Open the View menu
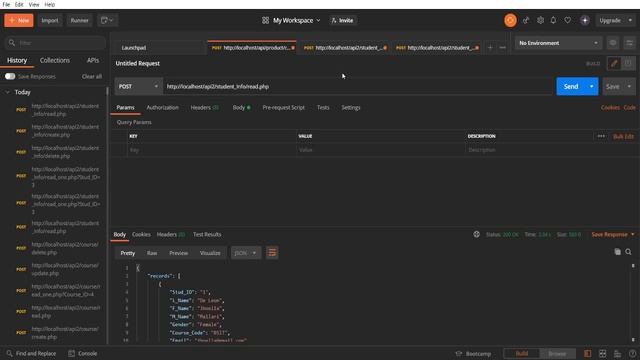The width and height of the screenshot is (640, 360). 34,4
